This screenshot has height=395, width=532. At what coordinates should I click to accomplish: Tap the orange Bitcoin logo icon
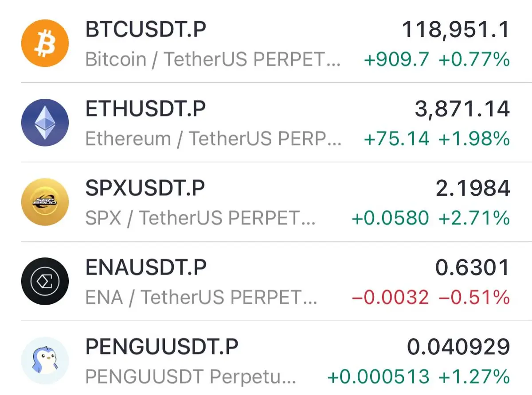[45, 43]
